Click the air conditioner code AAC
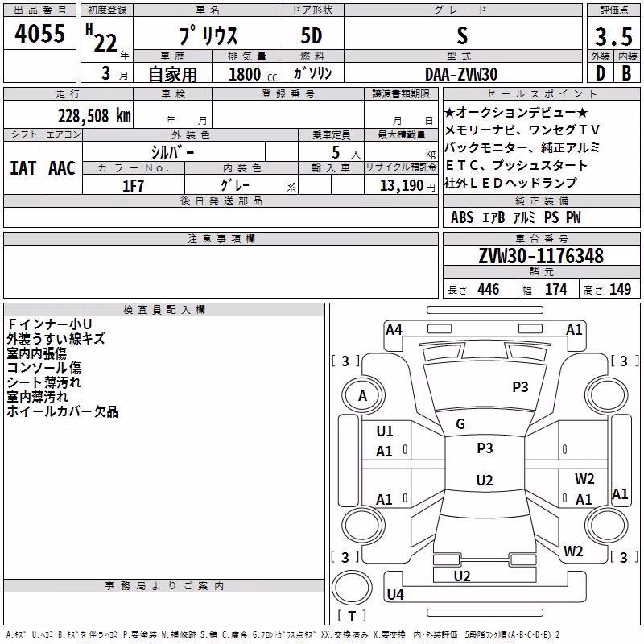The height and width of the screenshot is (644, 644). [62, 168]
